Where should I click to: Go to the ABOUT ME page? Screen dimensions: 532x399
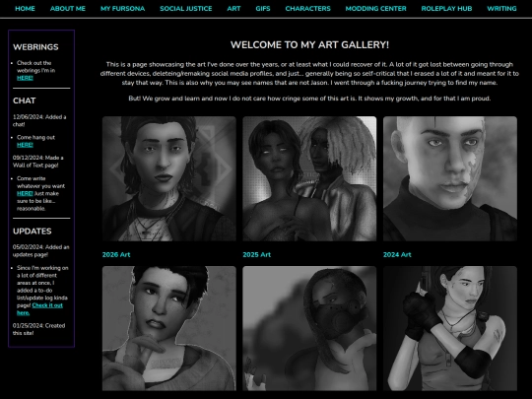click(68, 9)
